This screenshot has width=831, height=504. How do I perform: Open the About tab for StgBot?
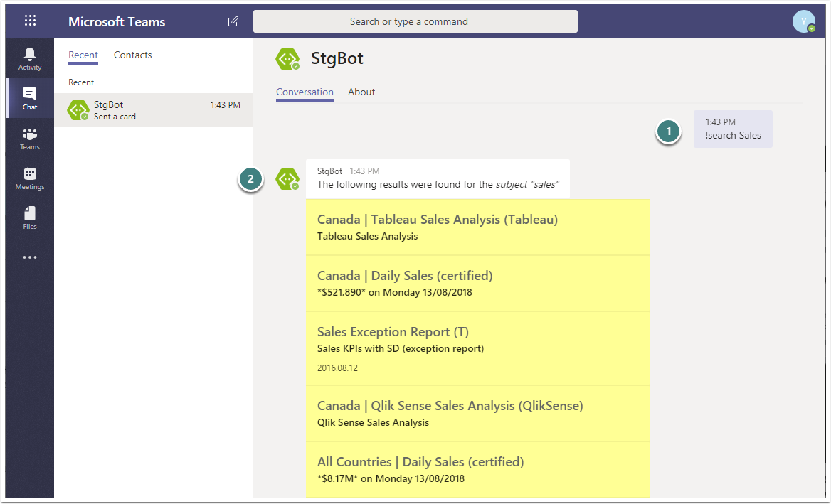pyautogui.click(x=361, y=92)
